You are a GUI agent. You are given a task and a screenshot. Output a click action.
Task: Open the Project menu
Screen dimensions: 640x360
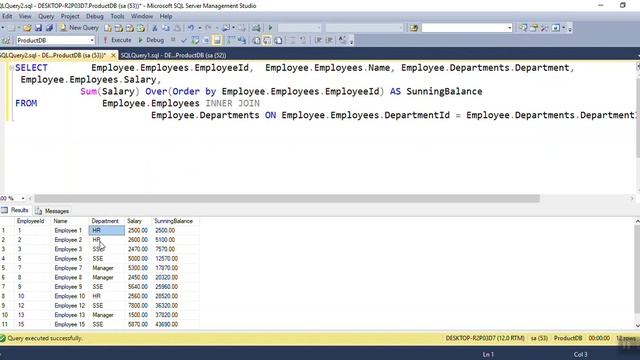(70, 16)
